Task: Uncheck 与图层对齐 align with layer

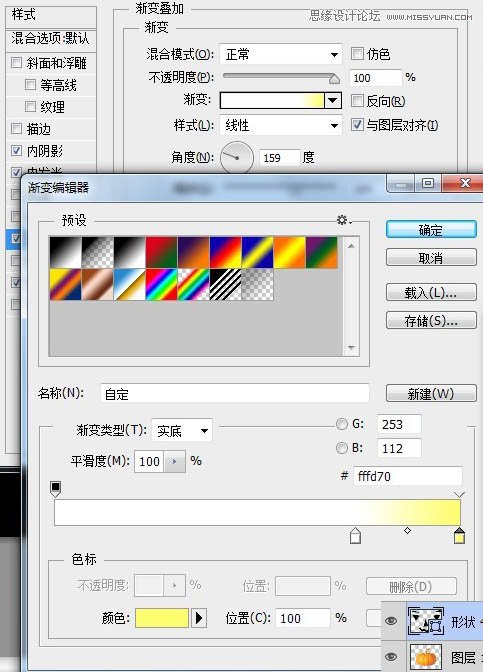Action: pyautogui.click(x=357, y=125)
